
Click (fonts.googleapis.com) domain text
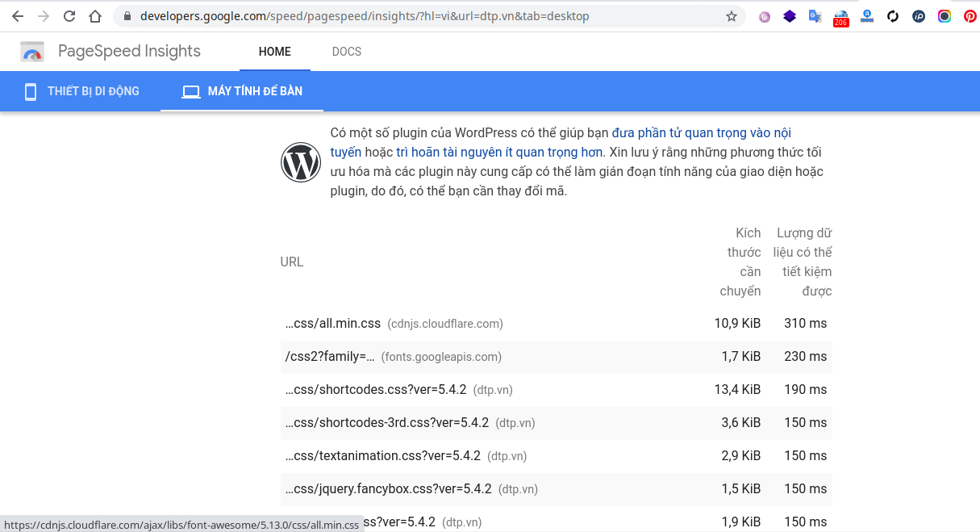click(441, 357)
